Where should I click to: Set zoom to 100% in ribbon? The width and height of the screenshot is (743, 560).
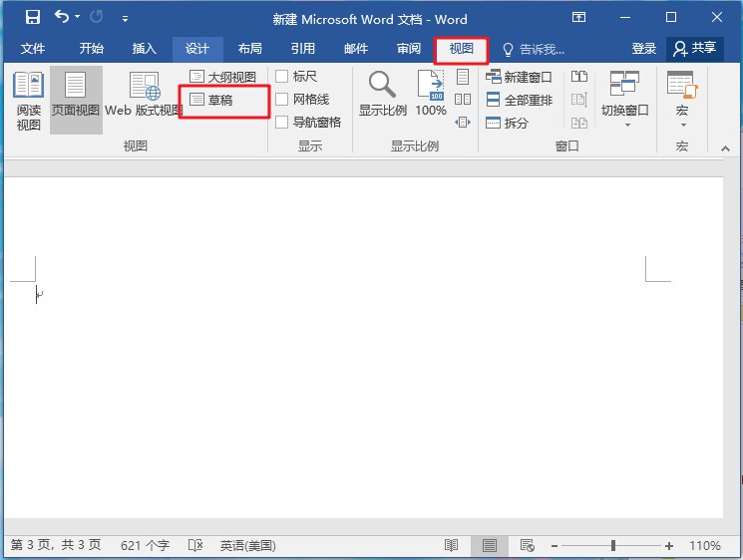click(x=431, y=97)
